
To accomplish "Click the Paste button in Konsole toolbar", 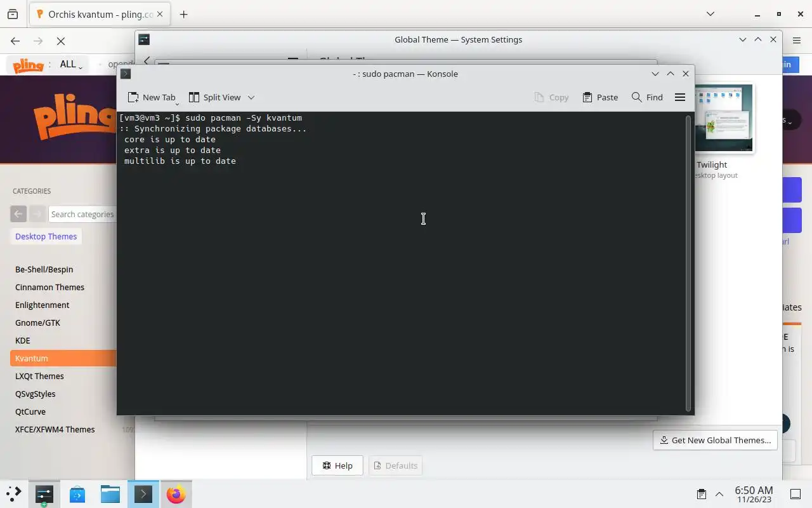I will [x=600, y=97].
